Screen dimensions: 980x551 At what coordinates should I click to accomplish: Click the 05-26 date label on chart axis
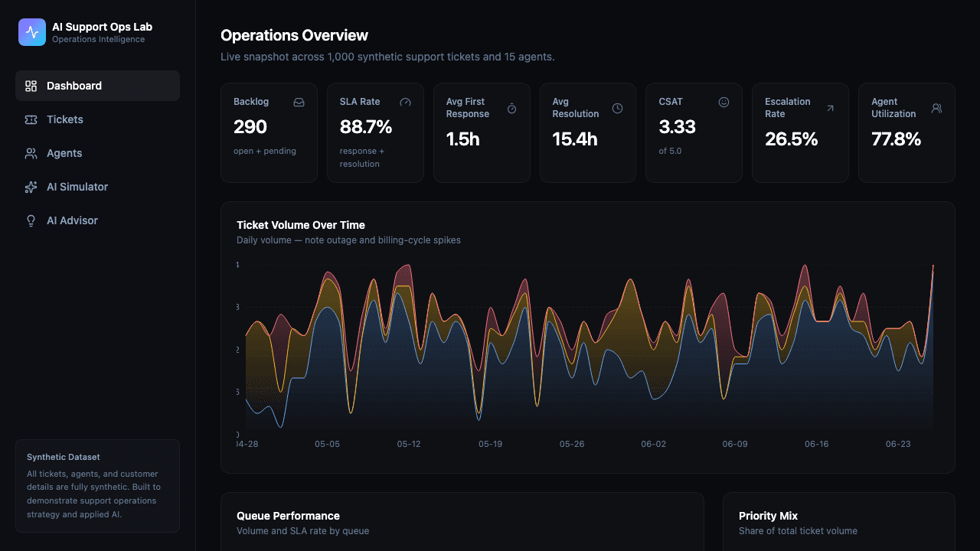tap(572, 444)
